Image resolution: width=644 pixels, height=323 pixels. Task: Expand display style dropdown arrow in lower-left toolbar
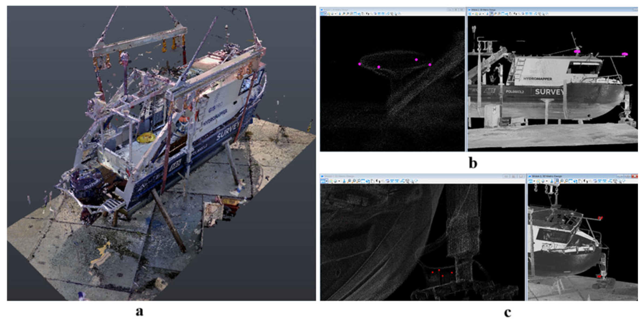point(339,181)
